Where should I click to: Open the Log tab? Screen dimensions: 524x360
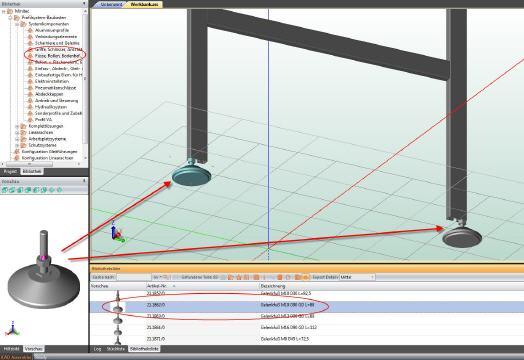pos(97,349)
